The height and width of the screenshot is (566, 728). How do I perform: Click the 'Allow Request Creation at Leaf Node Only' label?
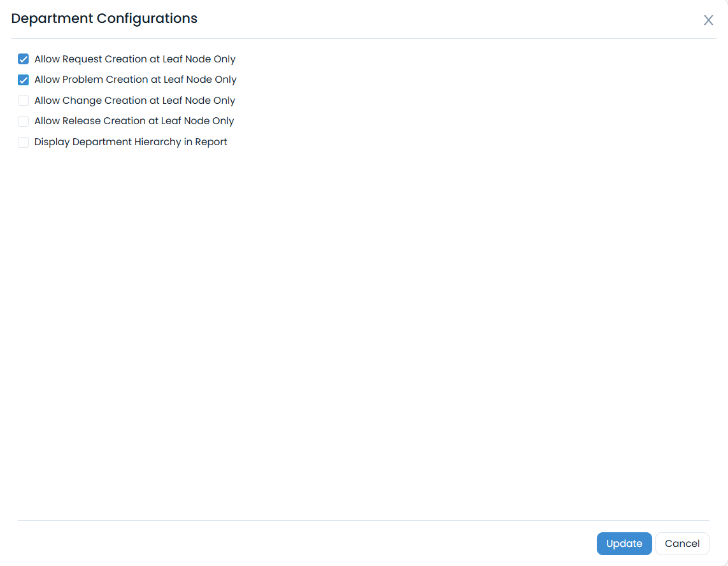click(135, 59)
